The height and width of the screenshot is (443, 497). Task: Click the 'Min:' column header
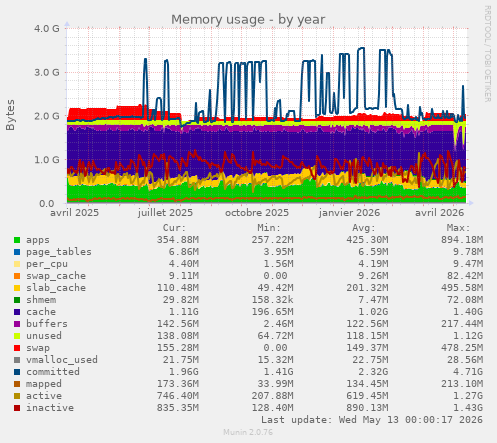click(269, 228)
